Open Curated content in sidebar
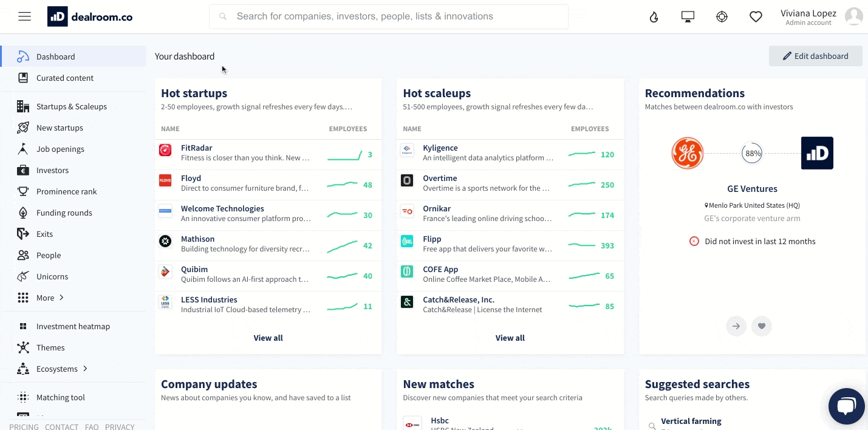 65,78
